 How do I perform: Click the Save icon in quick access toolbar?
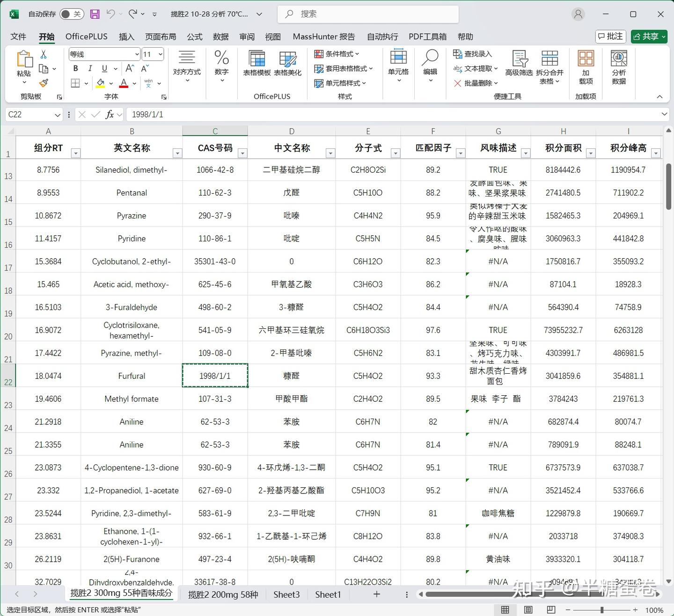point(95,14)
